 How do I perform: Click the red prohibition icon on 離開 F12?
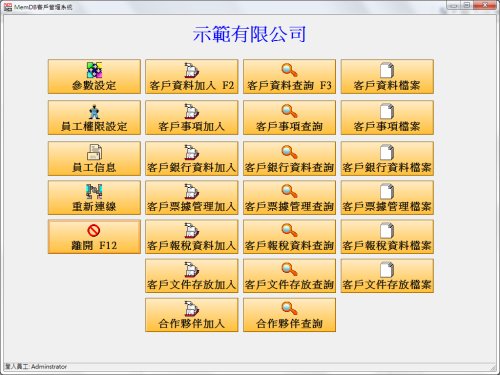point(94,230)
